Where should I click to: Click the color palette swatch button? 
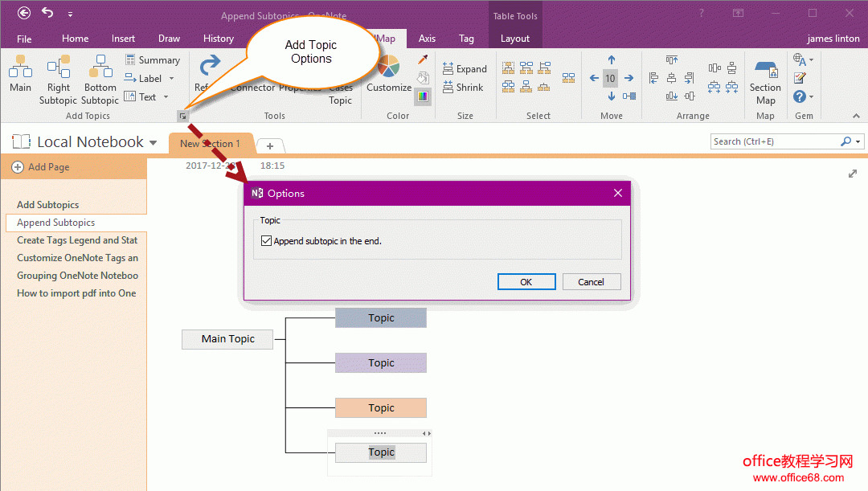pyautogui.click(x=423, y=96)
